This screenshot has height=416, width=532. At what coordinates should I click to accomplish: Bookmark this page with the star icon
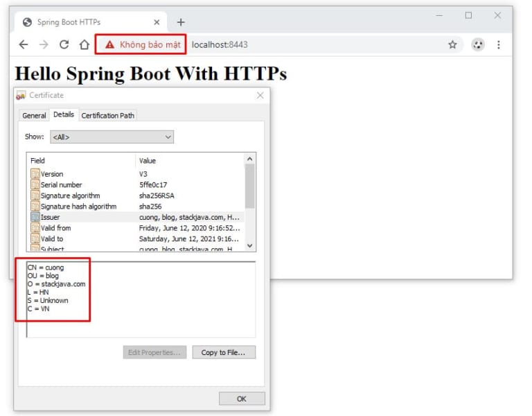click(452, 44)
